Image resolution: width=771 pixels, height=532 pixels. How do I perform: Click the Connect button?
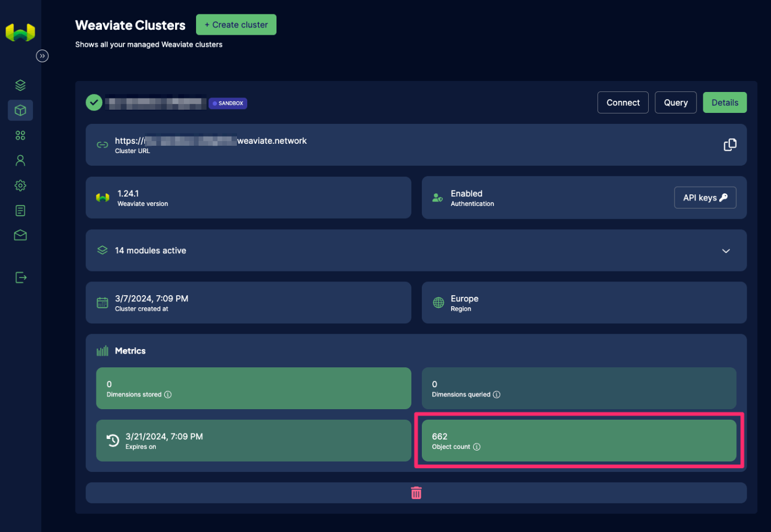623,102
